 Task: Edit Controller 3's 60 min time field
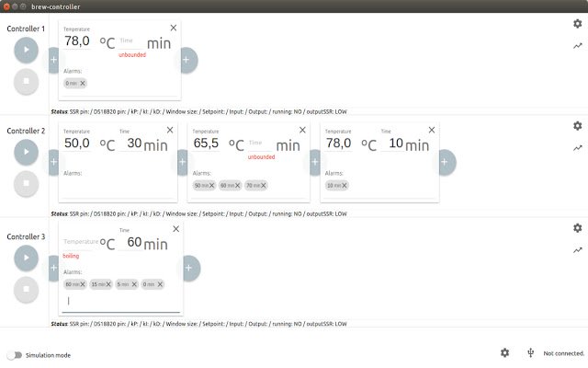pyautogui.click(x=130, y=242)
